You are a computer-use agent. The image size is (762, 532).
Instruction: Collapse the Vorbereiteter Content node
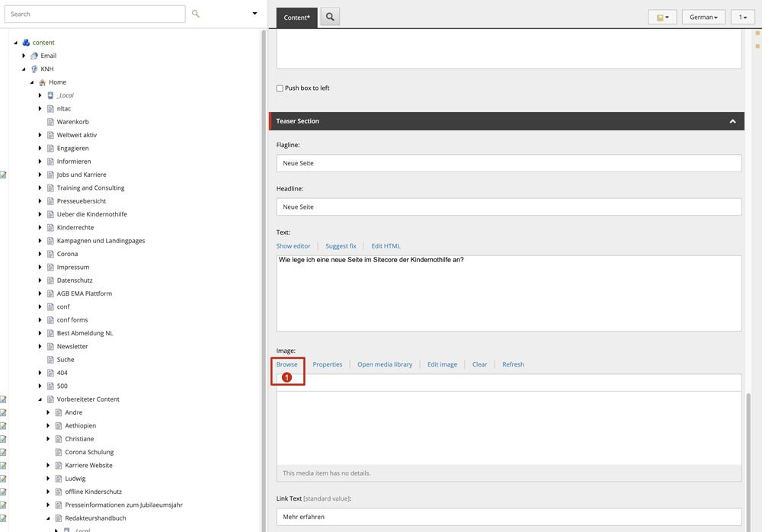pos(40,399)
